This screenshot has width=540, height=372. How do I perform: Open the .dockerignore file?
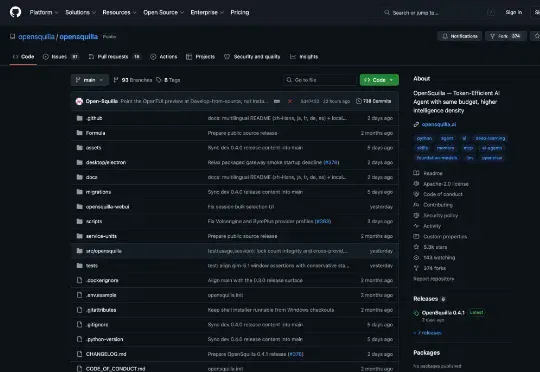[102, 280]
